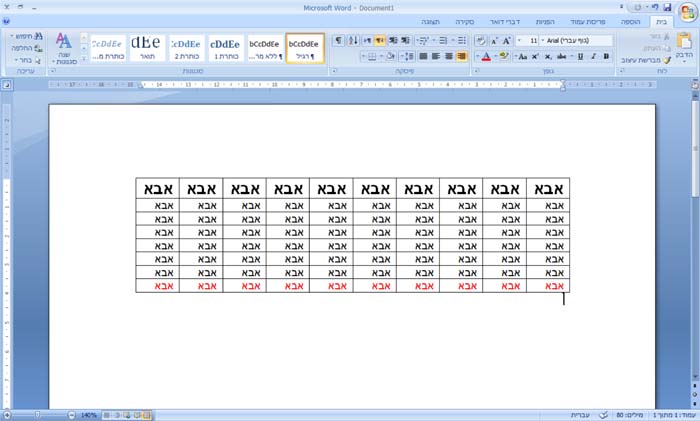Click the Replace (החלפה) icon
This screenshot has height=421, width=700.
pos(38,48)
